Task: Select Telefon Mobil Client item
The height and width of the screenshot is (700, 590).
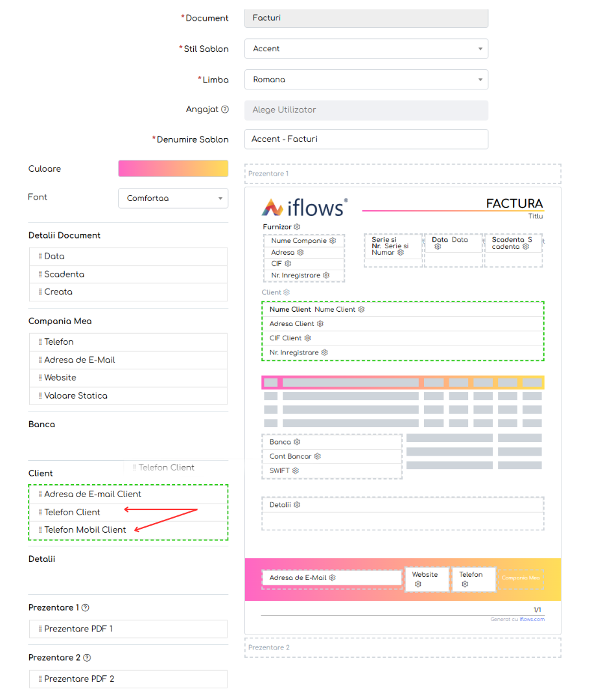Action: (85, 530)
